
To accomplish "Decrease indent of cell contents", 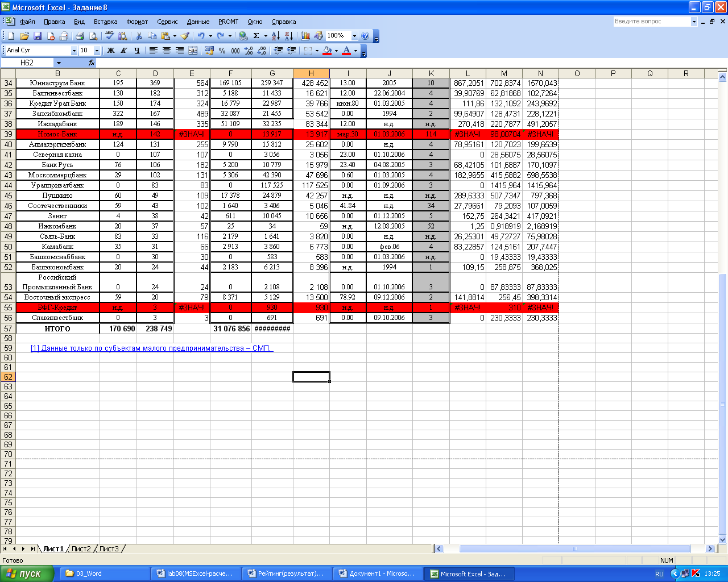I will [x=279, y=51].
